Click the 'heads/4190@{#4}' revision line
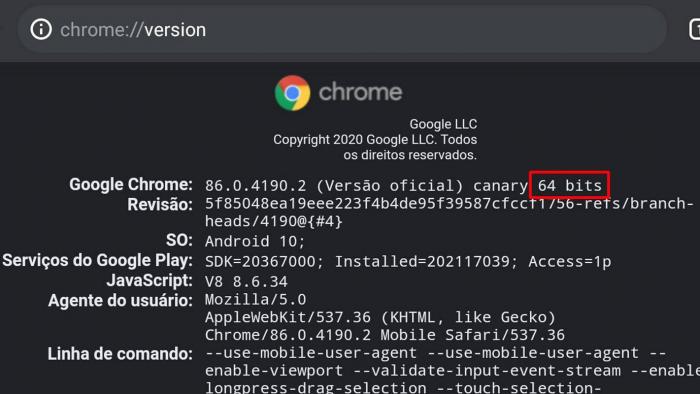 pyautogui.click(x=274, y=222)
